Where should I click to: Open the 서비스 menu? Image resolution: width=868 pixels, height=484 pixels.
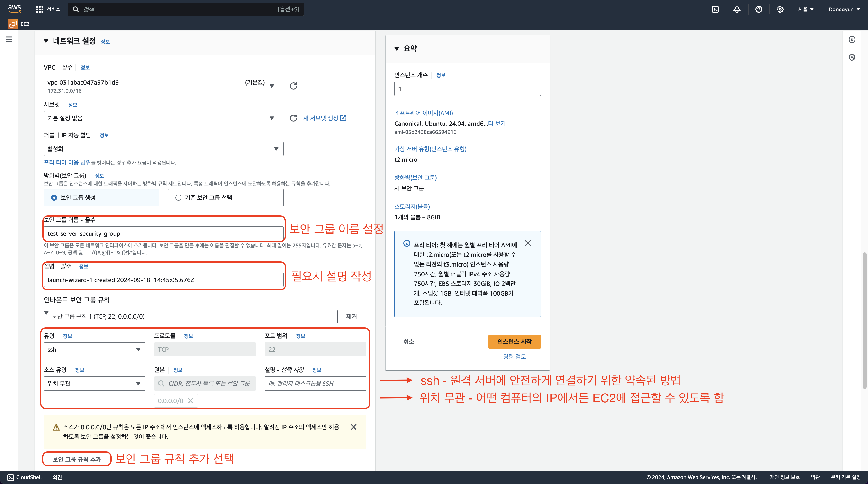point(48,9)
